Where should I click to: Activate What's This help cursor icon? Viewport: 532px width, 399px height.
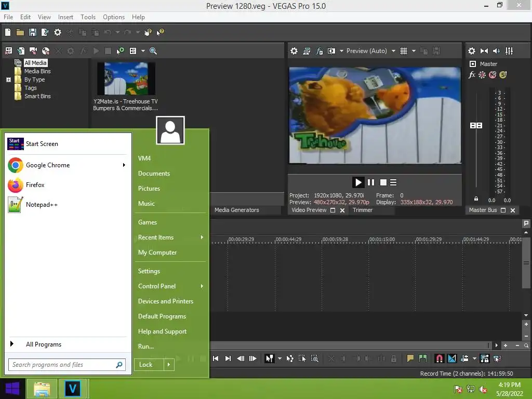coord(160,32)
